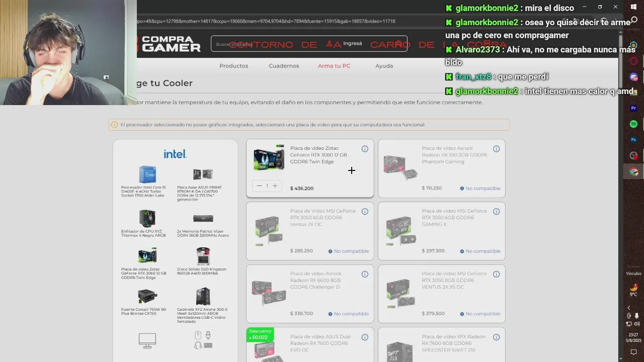Open Vínculos on the taskbar
This screenshot has width=644, height=362.
click(x=633, y=274)
